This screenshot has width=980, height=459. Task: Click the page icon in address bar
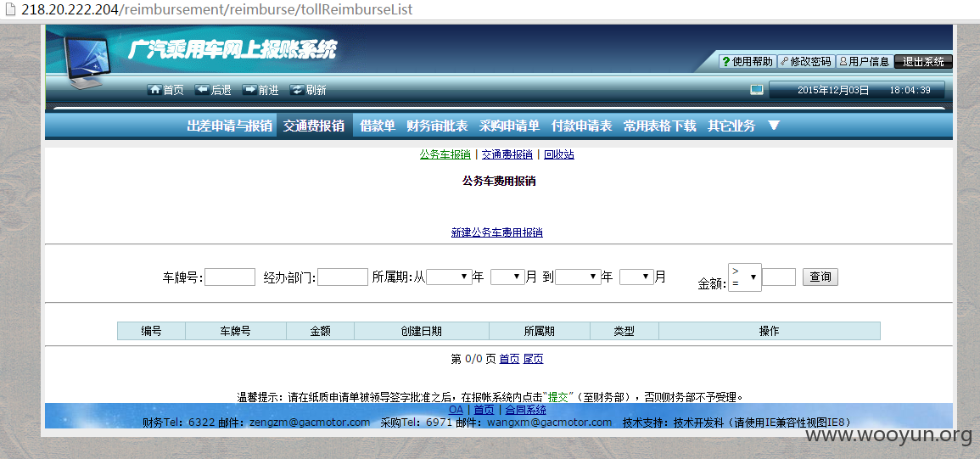click(x=10, y=10)
